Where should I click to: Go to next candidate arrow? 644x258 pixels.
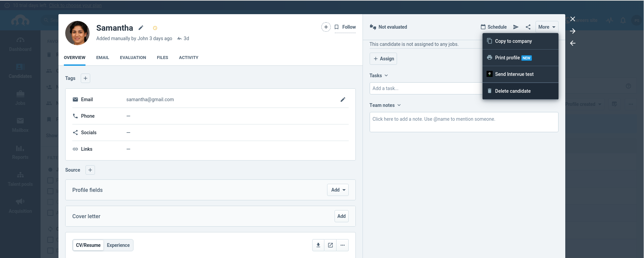click(x=573, y=31)
